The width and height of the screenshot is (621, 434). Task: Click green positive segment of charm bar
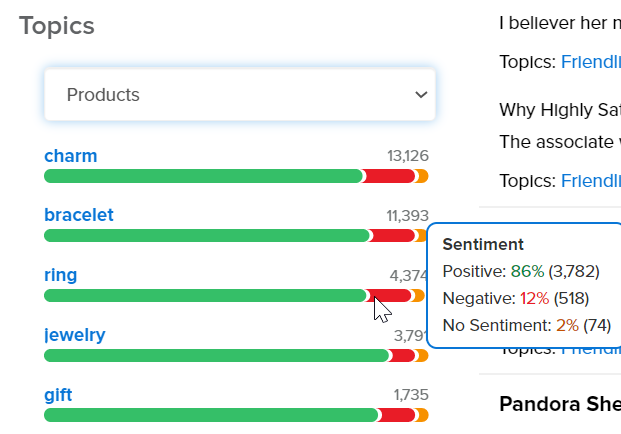pyautogui.click(x=200, y=176)
